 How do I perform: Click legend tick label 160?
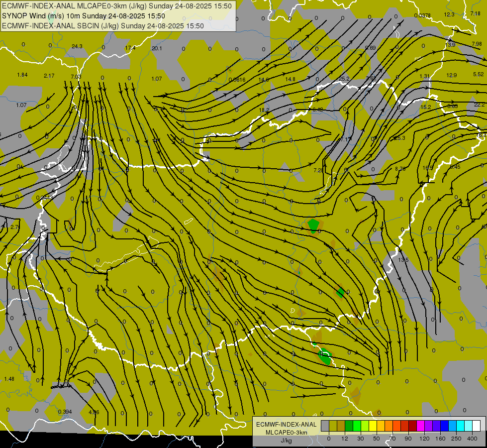click(x=440, y=439)
